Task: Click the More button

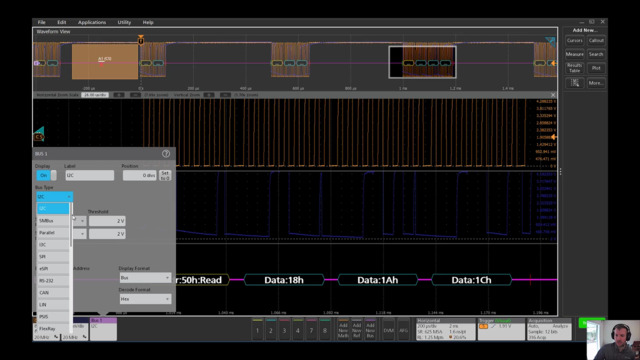Action: [596, 83]
